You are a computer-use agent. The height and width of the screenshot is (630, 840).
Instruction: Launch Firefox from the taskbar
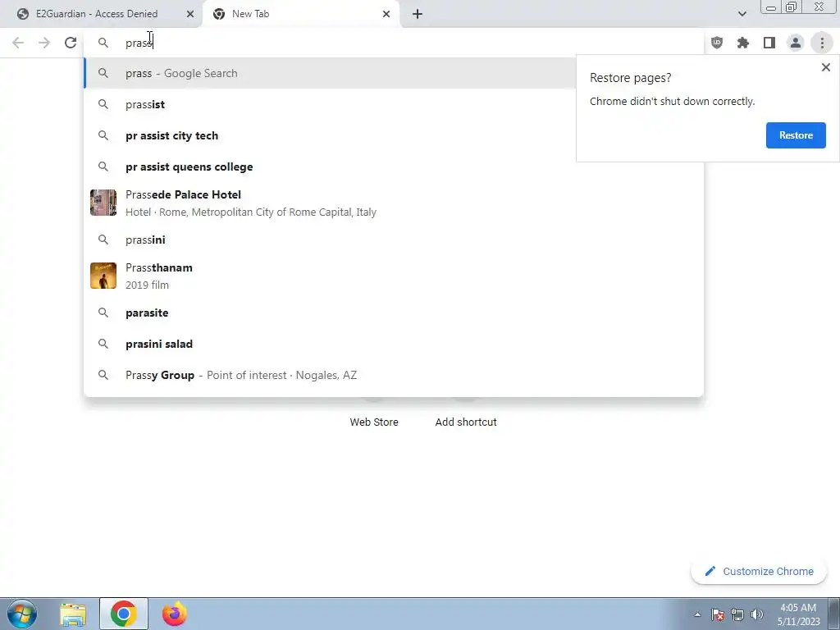pos(174,614)
